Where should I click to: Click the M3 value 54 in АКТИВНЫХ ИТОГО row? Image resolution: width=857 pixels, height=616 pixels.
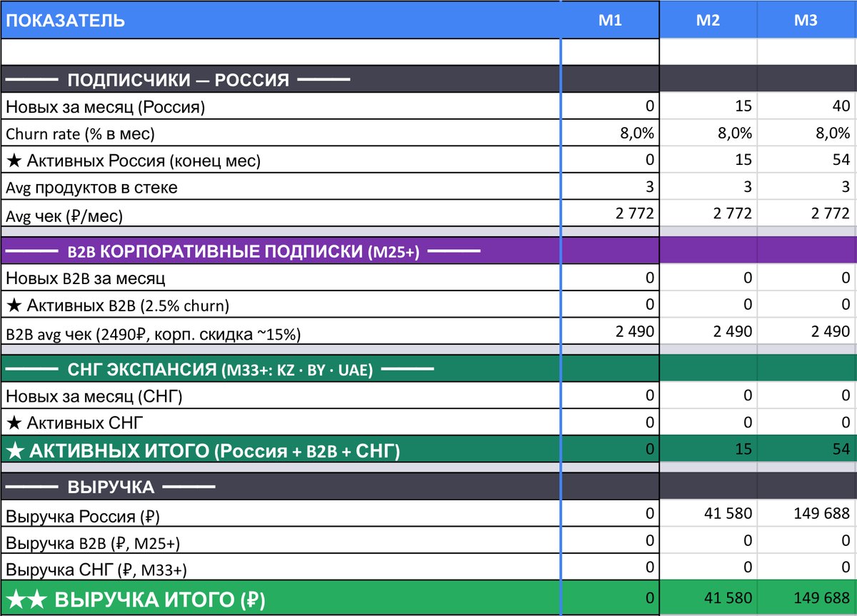[841, 449]
